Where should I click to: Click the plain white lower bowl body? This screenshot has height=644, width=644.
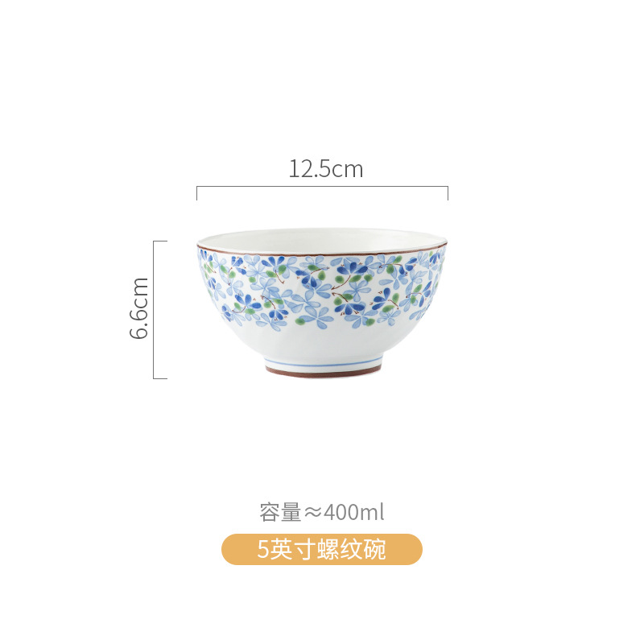point(323,341)
